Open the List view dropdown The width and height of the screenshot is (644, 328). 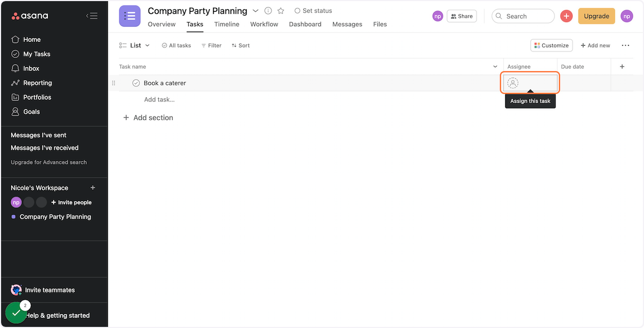[135, 46]
